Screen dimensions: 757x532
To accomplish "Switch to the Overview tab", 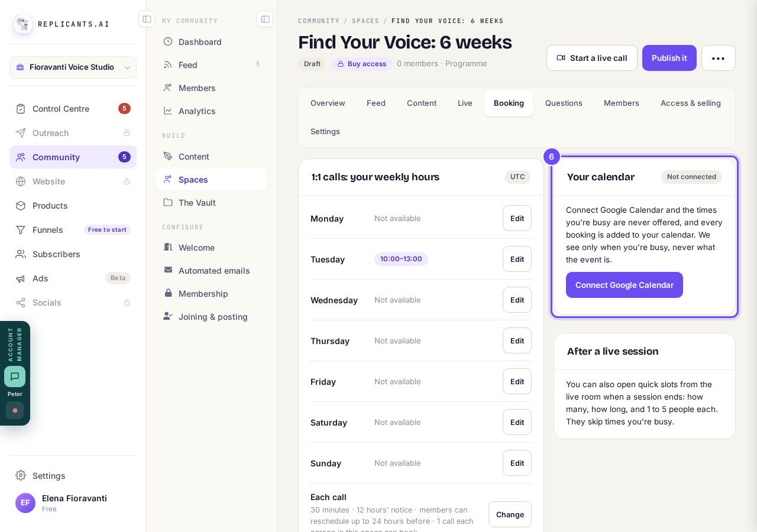I will click(x=328, y=103).
